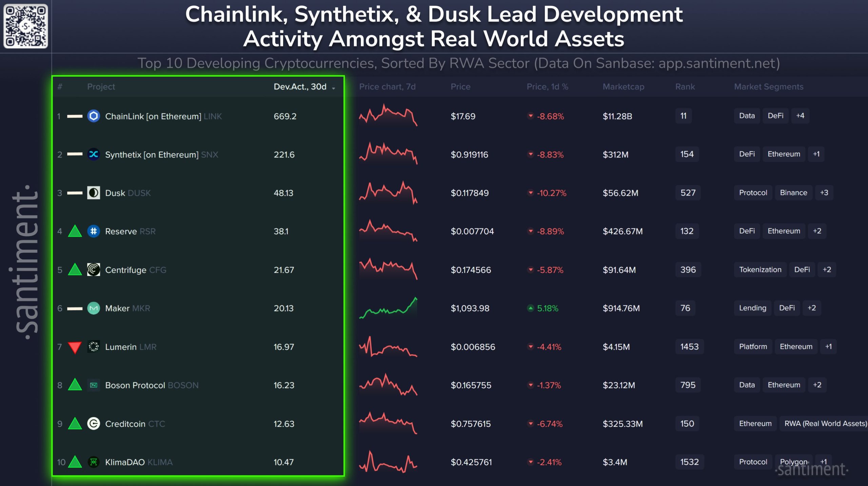
Task: Click the Tokenization segment tag
Action: pyautogui.click(x=760, y=270)
